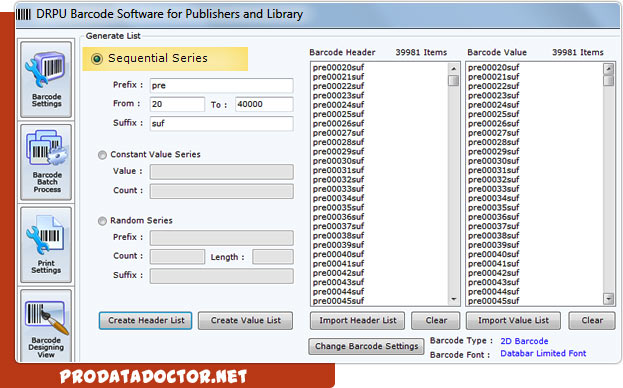Select pre00020suf in Barcode Header list
This screenshot has width=623, height=388.
click(x=338, y=67)
